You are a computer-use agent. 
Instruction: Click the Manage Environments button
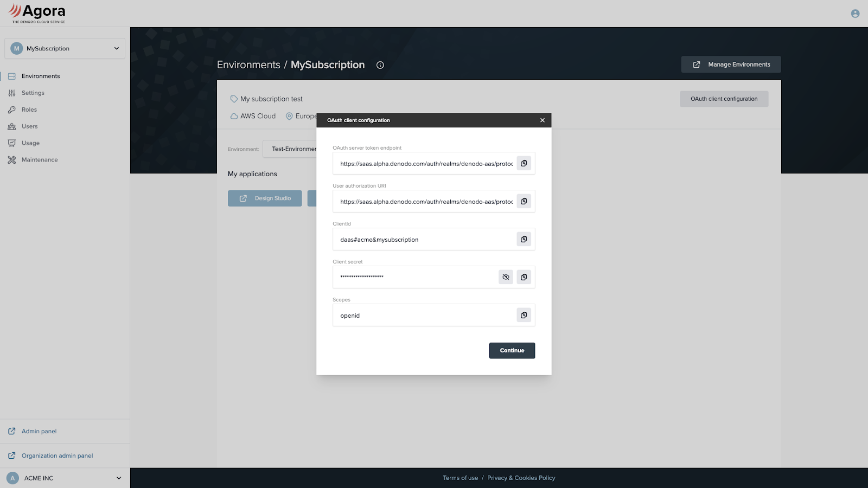(731, 65)
